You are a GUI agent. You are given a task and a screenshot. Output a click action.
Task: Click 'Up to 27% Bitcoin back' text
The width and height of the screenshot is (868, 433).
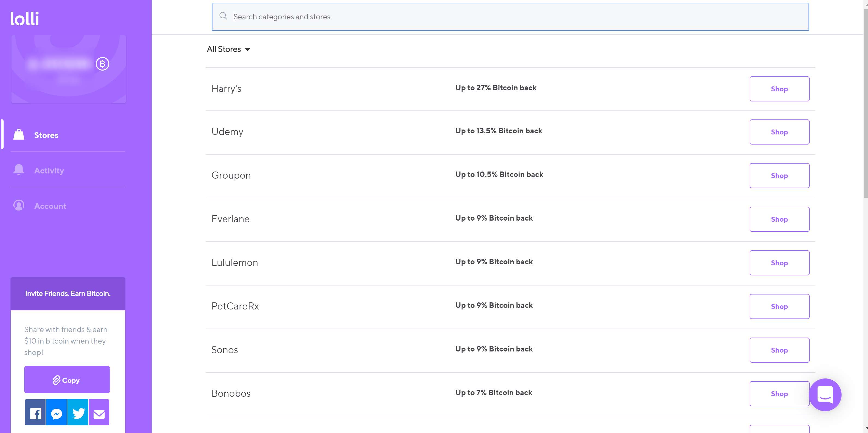coord(496,88)
